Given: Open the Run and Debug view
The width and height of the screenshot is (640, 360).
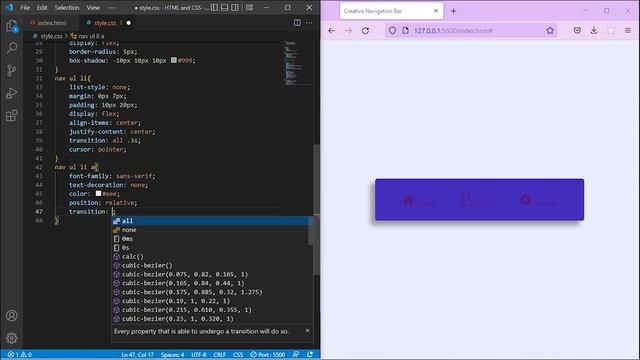Looking at the screenshot, I should pyautogui.click(x=12, y=93).
